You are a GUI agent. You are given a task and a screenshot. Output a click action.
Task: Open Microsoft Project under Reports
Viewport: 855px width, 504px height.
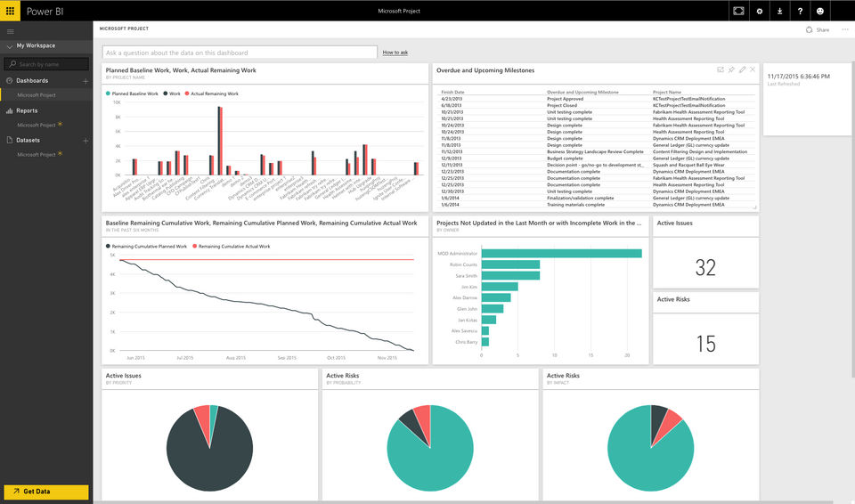pyautogui.click(x=37, y=125)
